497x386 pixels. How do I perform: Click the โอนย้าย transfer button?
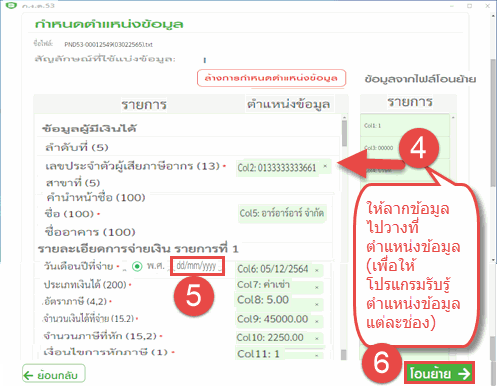pyautogui.click(x=439, y=373)
